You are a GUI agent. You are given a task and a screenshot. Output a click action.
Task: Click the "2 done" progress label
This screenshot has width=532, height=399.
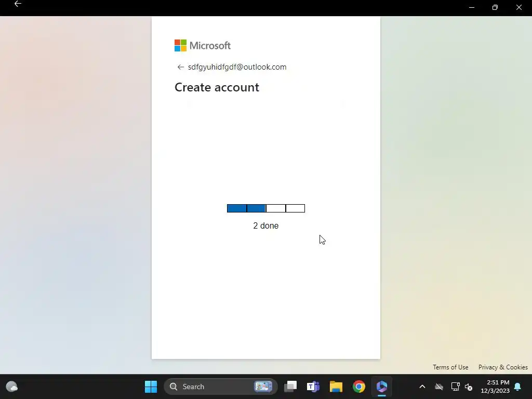click(x=265, y=225)
